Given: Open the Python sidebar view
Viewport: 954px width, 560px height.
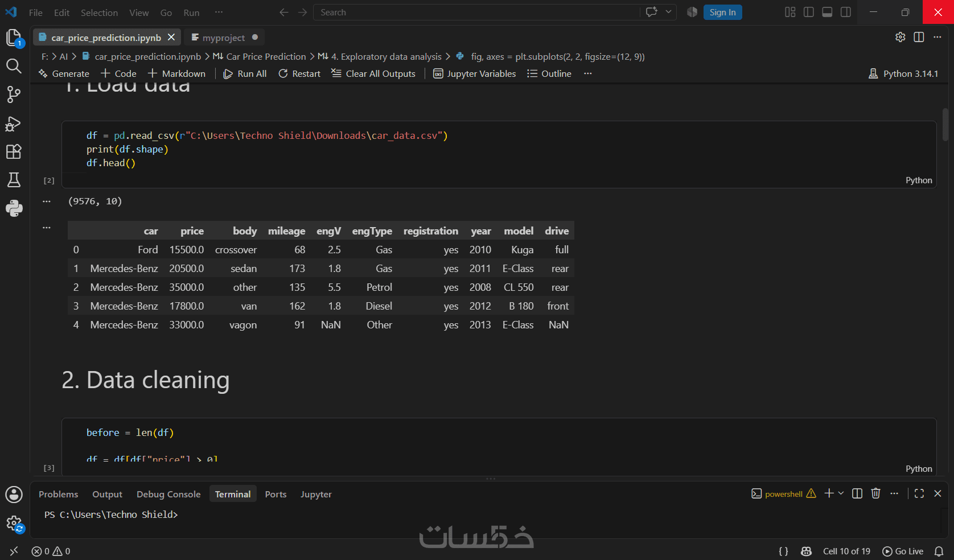Looking at the screenshot, I should point(14,208).
